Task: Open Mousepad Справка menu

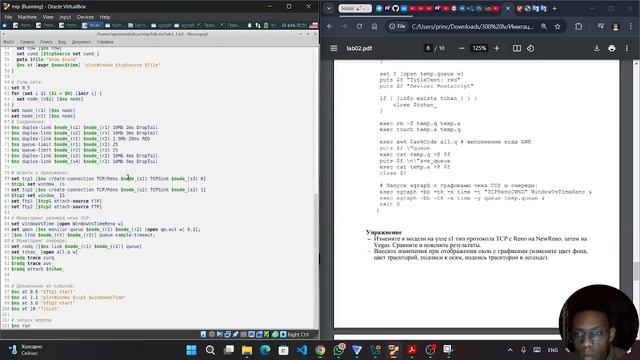Action: click(105, 42)
